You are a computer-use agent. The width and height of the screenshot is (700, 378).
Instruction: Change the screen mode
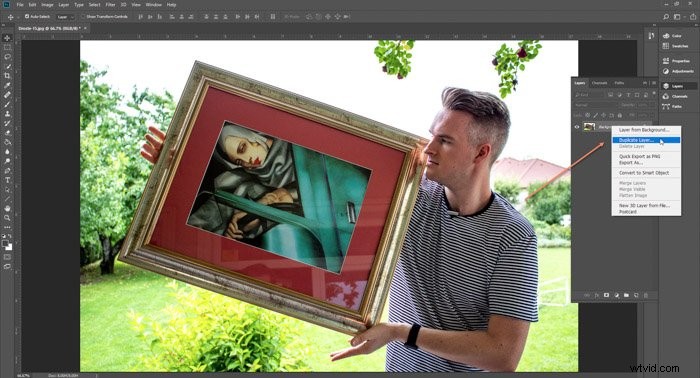click(7, 266)
